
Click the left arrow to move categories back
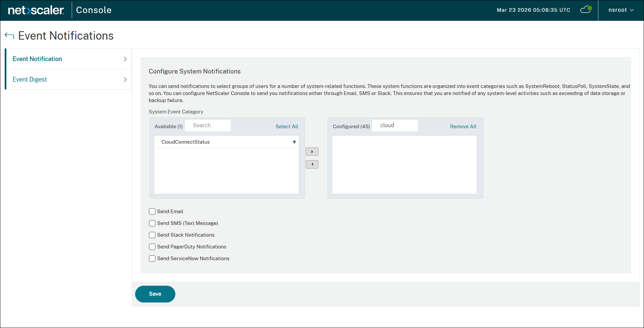(x=312, y=164)
